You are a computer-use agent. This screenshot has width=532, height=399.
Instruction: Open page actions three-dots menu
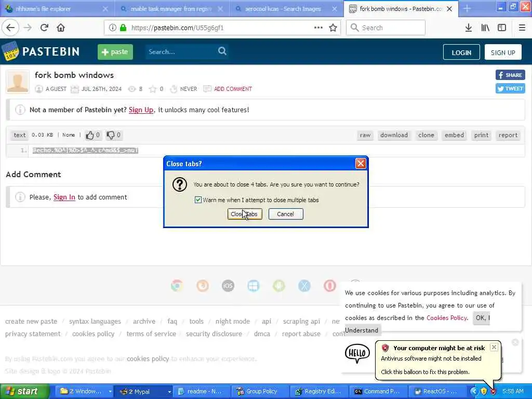(x=318, y=28)
